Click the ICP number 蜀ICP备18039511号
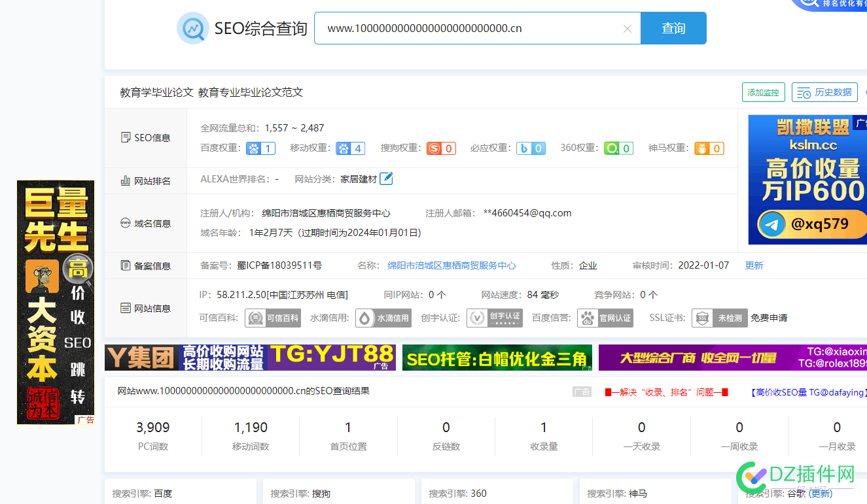The width and height of the screenshot is (867, 504). coord(279,265)
